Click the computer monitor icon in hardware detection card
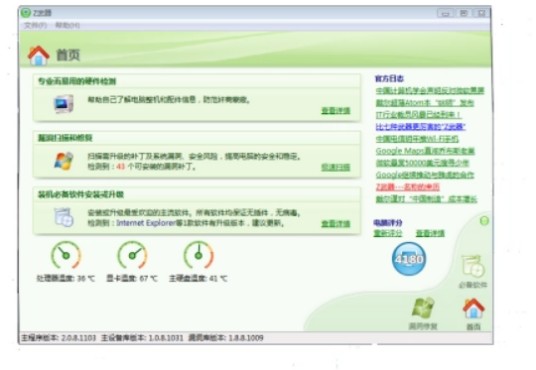Image resolution: width=536 pixels, height=370 pixels. tap(64, 104)
